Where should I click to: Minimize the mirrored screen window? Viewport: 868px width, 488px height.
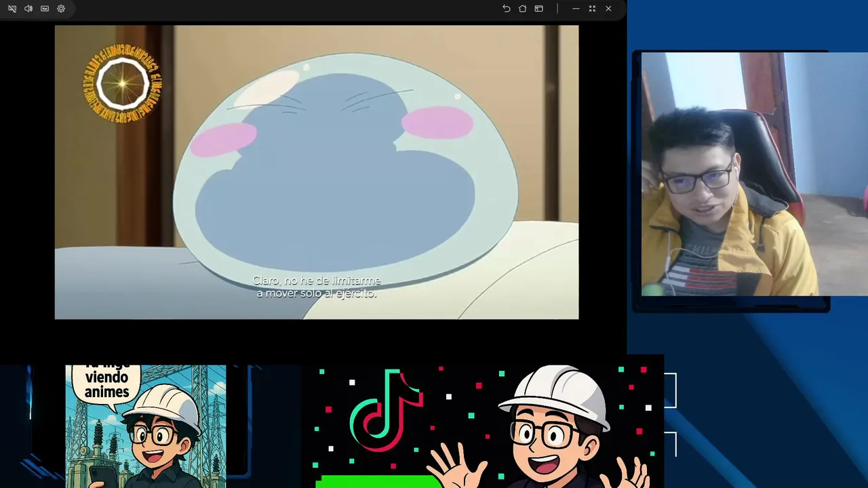click(576, 9)
